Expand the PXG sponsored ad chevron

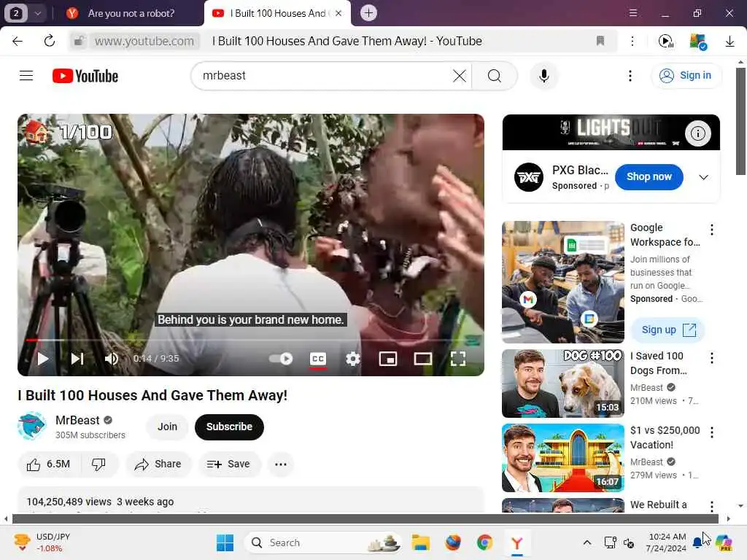(703, 177)
